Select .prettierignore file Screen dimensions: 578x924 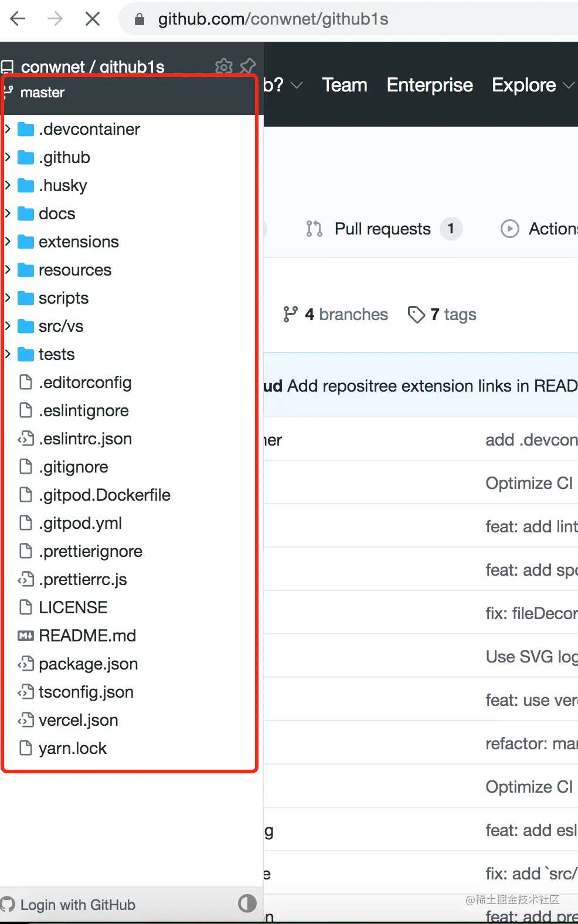[91, 551]
